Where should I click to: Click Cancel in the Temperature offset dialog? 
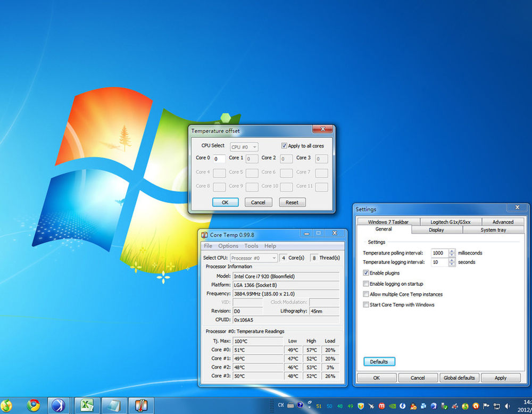(x=258, y=202)
